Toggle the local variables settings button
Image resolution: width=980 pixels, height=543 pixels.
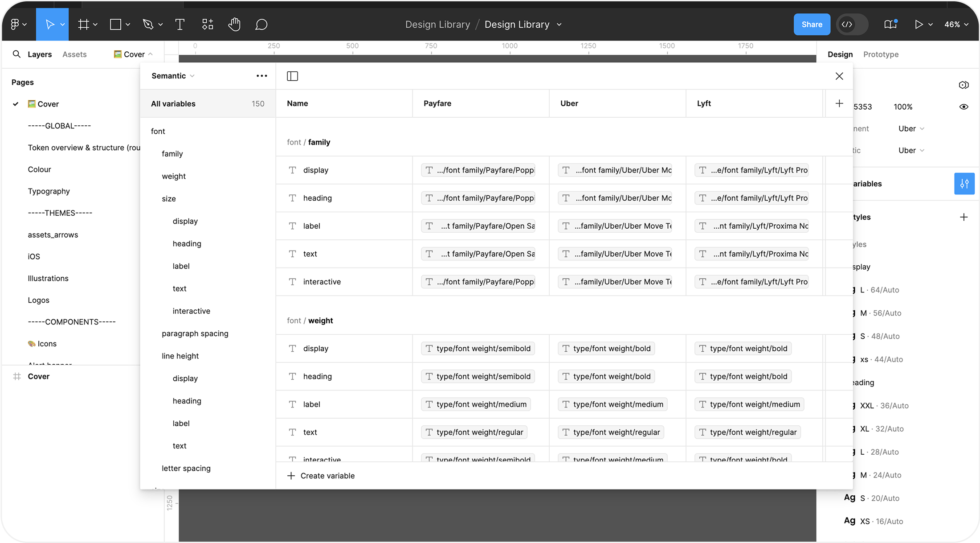tap(964, 184)
